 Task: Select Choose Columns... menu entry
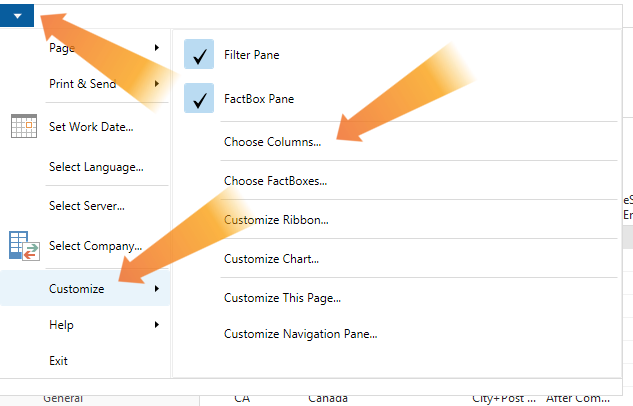click(272, 142)
